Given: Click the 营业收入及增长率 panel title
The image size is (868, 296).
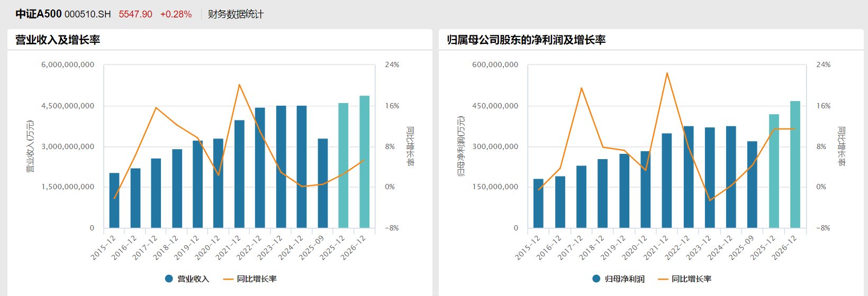Looking at the screenshot, I should [x=58, y=40].
